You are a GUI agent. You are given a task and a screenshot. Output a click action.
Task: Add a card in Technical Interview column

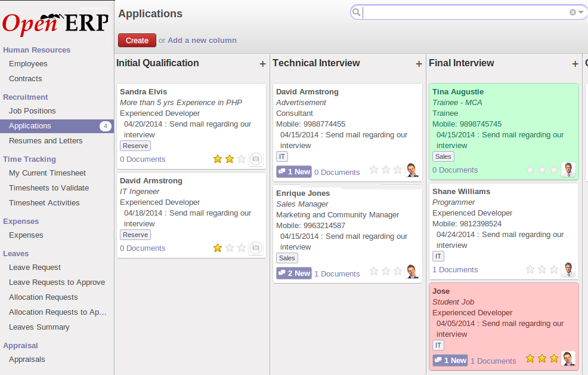click(419, 64)
